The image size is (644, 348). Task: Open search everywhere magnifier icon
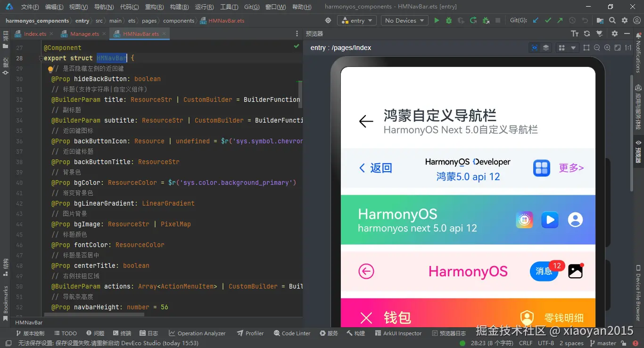pos(612,20)
